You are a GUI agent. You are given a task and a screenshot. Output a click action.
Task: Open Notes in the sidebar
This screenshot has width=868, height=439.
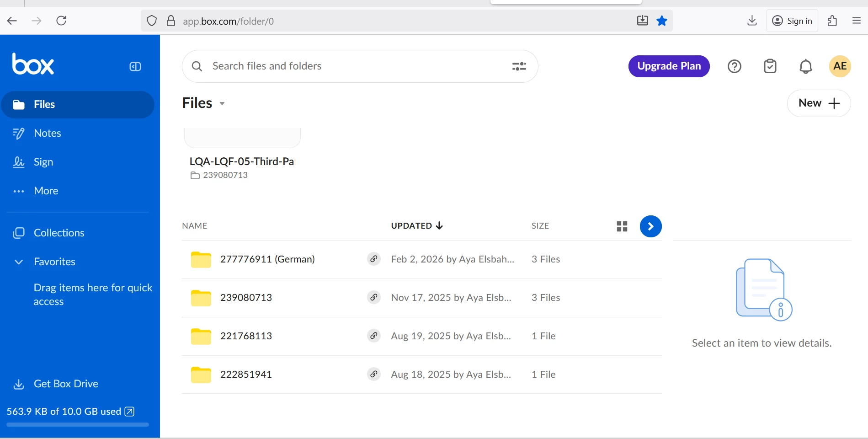pos(47,133)
